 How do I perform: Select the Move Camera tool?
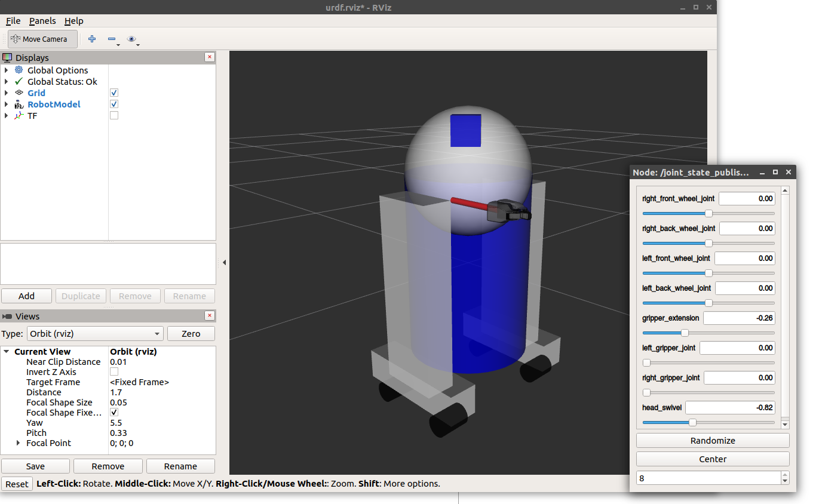(x=42, y=39)
